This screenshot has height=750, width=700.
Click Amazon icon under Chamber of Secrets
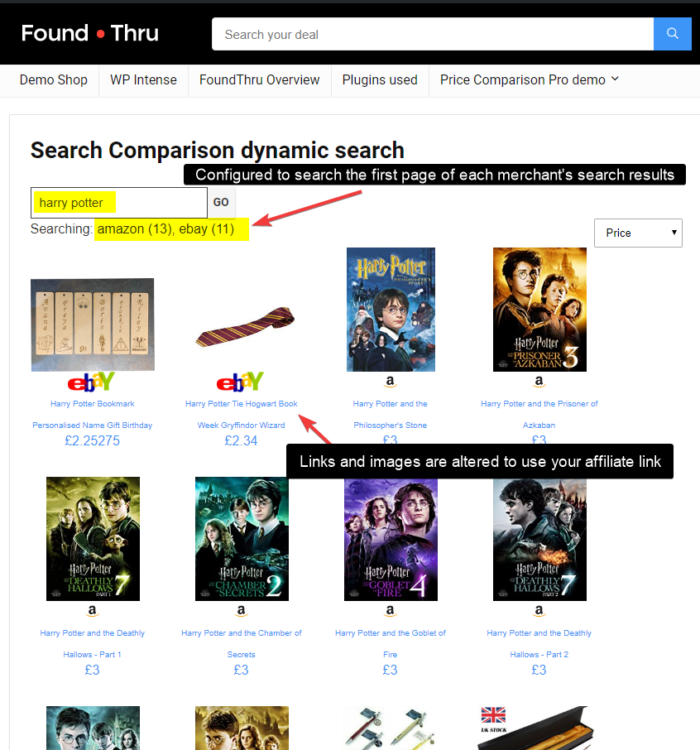[x=241, y=610]
